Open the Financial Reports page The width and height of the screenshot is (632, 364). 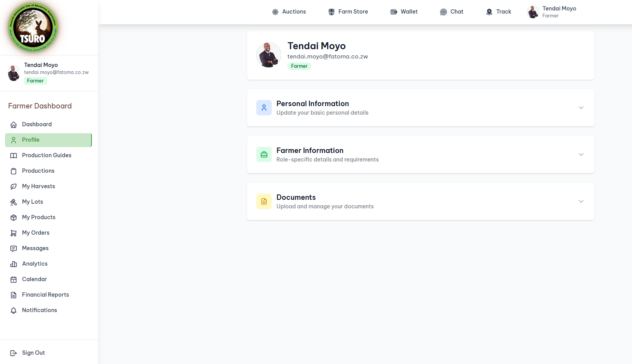(45, 295)
